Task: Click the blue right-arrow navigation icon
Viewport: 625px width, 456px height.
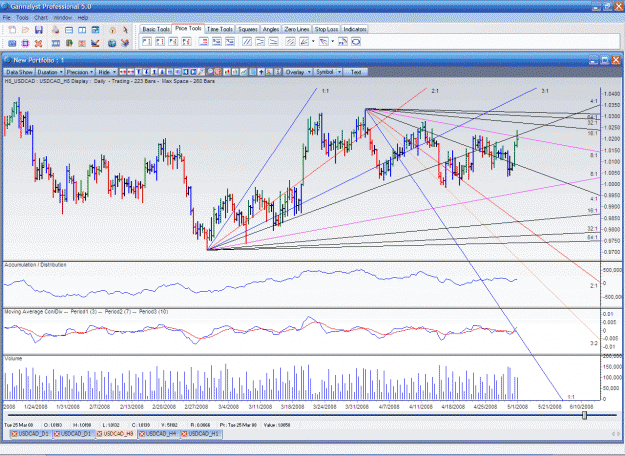Action: tap(193, 72)
